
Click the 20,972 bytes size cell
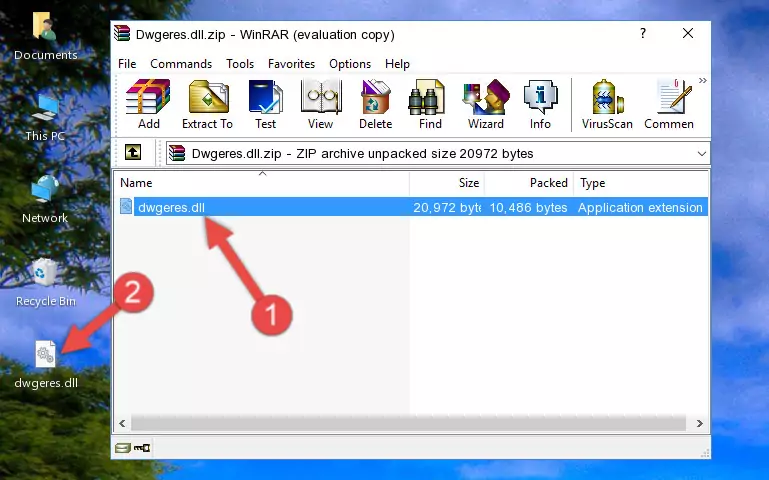447,207
